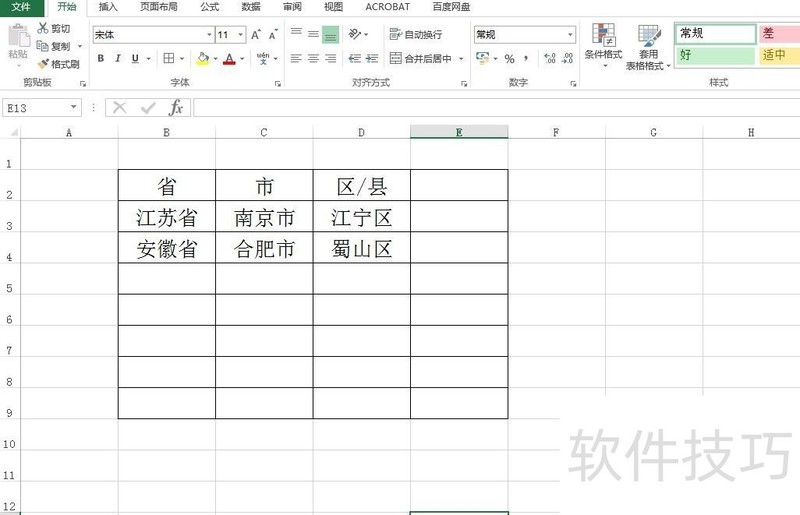The width and height of the screenshot is (800, 515).
Task: Open number group dialog launcher
Action: [x=573, y=84]
